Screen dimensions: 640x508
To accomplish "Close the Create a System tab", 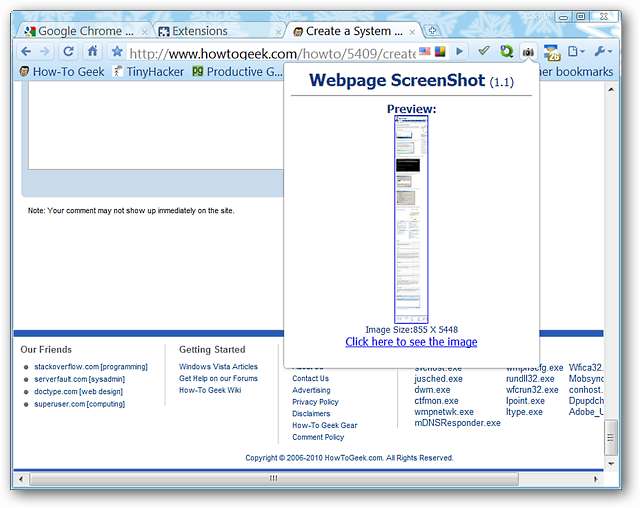I will tap(412, 32).
